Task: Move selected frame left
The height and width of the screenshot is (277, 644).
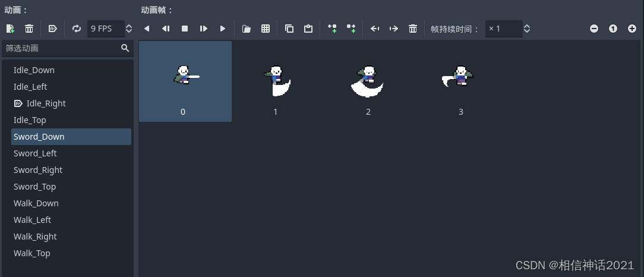Action: [x=374, y=29]
